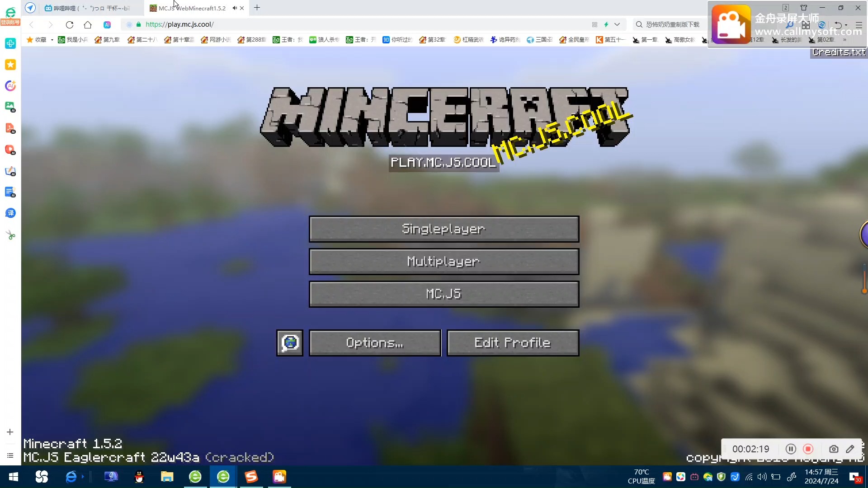Expand the 收藏 dropdown arrow
Viewport: 868px width, 488px height.
click(52, 40)
